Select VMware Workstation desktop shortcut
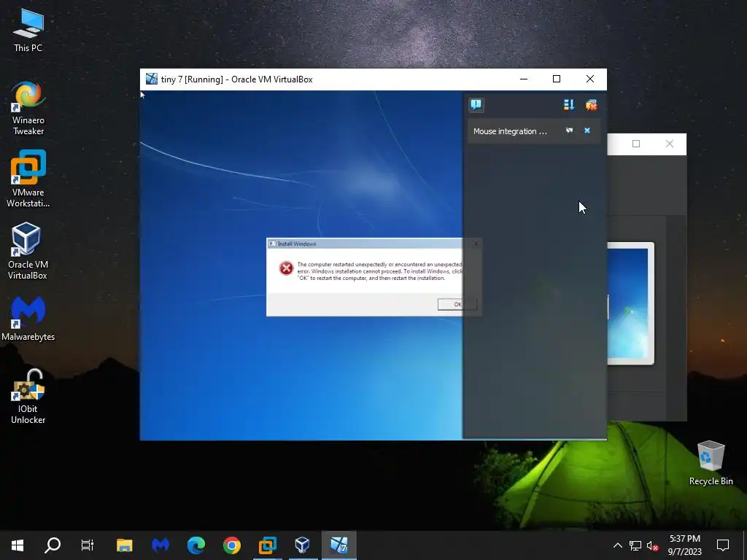747x560 pixels. [28, 179]
